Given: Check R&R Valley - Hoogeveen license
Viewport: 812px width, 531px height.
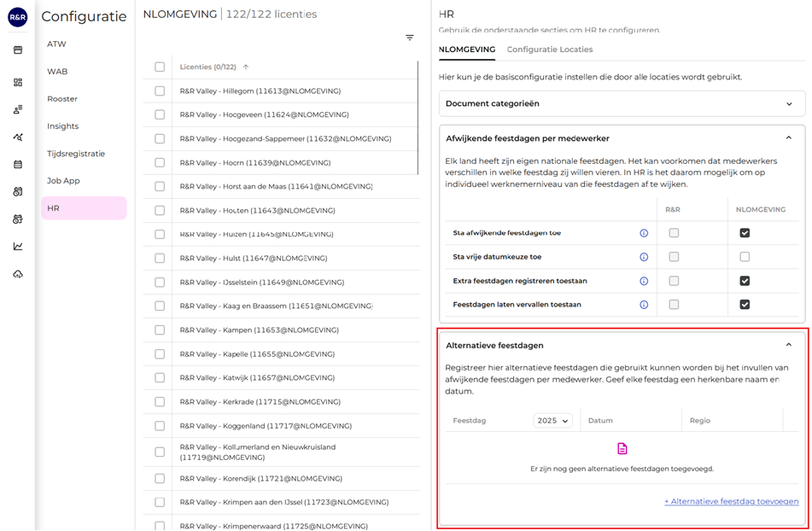Looking at the screenshot, I should click(x=160, y=115).
